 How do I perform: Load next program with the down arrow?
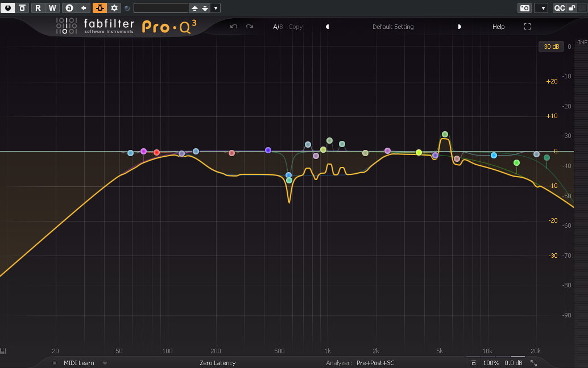click(205, 9)
